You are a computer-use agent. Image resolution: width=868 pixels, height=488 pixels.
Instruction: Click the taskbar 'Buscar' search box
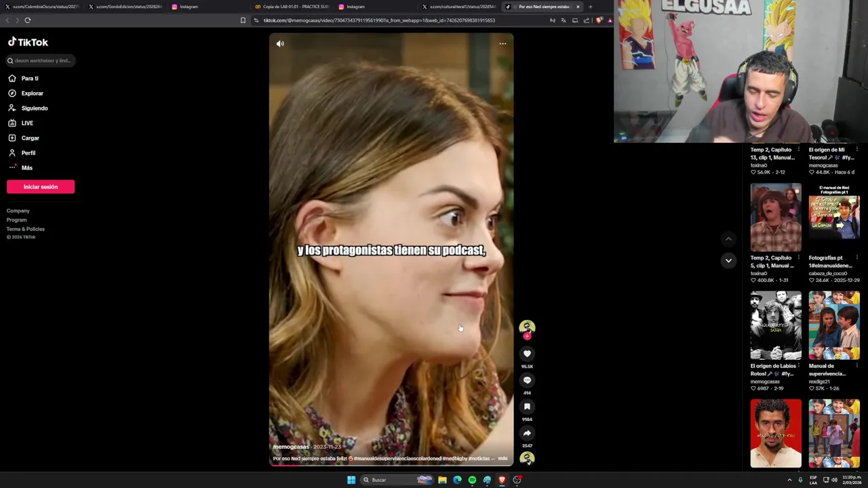pyautogui.click(x=397, y=480)
